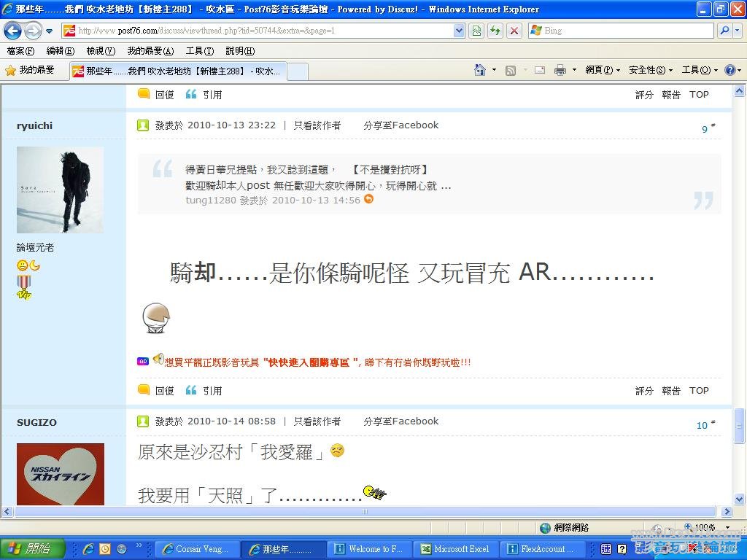The image size is (747, 560).
Task: Open the 檔案(F) menu
Action: pyautogui.click(x=20, y=51)
